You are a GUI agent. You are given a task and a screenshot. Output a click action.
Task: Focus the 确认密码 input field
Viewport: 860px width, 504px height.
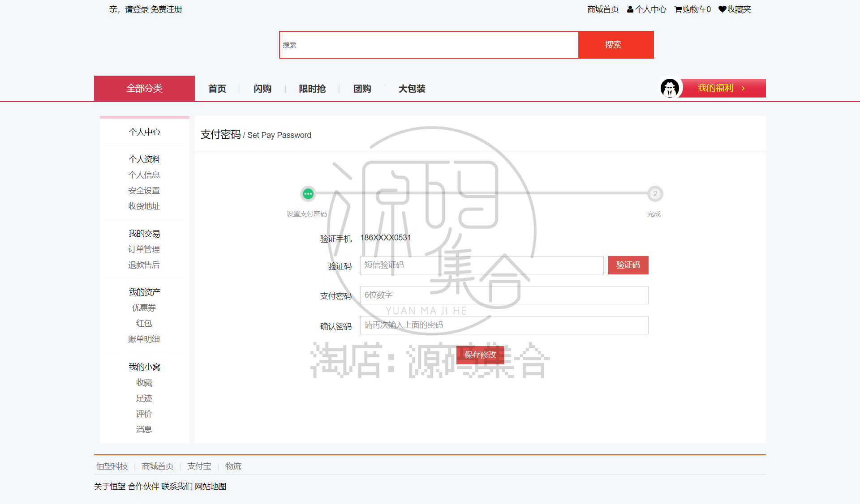504,325
